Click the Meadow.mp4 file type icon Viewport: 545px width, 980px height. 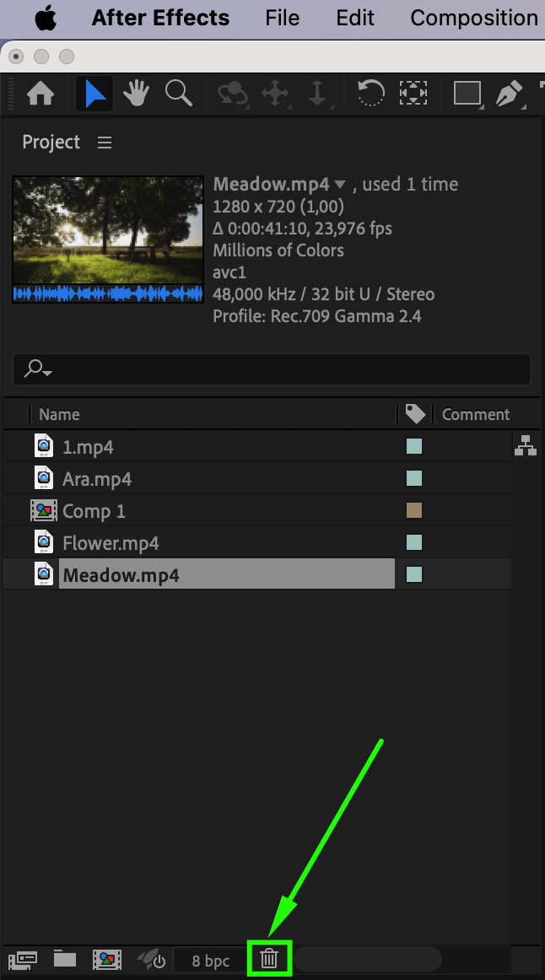pos(43,573)
